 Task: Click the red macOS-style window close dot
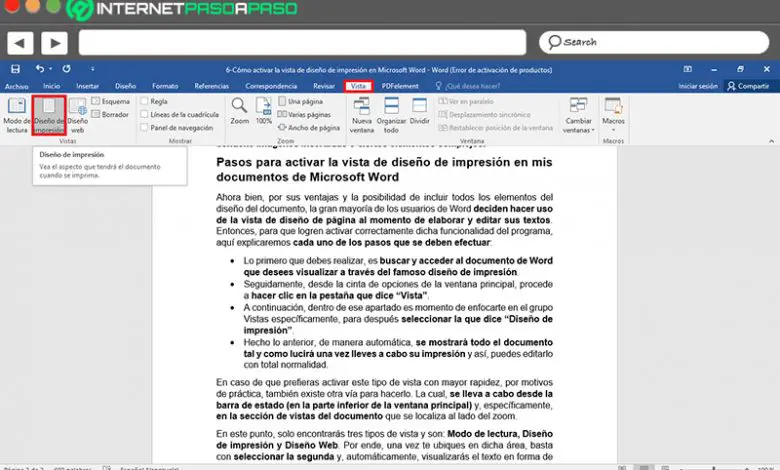tap(11, 5)
